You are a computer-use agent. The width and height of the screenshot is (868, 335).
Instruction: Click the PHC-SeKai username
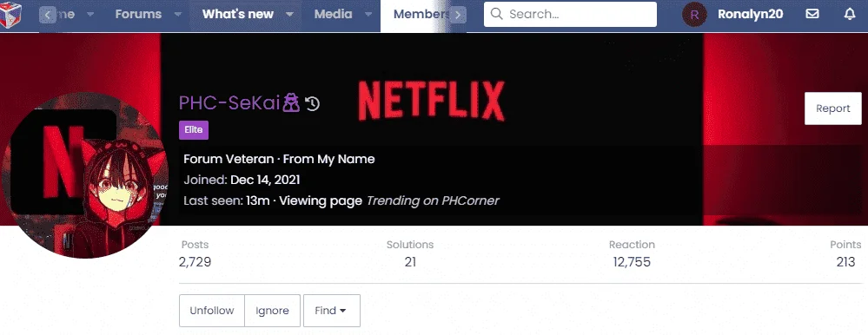229,103
